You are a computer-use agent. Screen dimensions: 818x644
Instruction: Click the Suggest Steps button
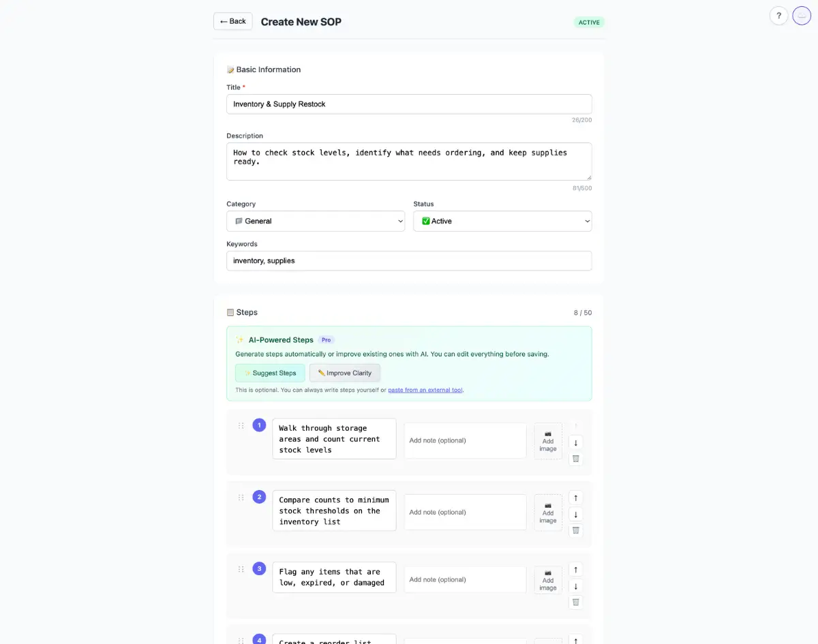[x=270, y=373]
